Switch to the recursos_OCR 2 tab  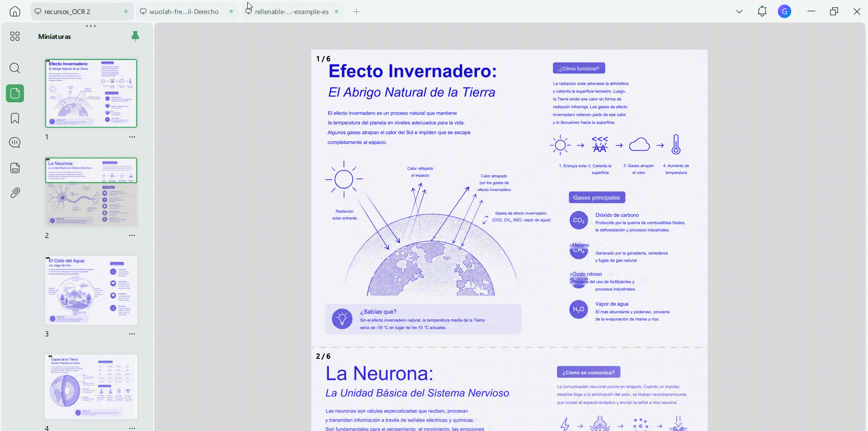point(82,11)
